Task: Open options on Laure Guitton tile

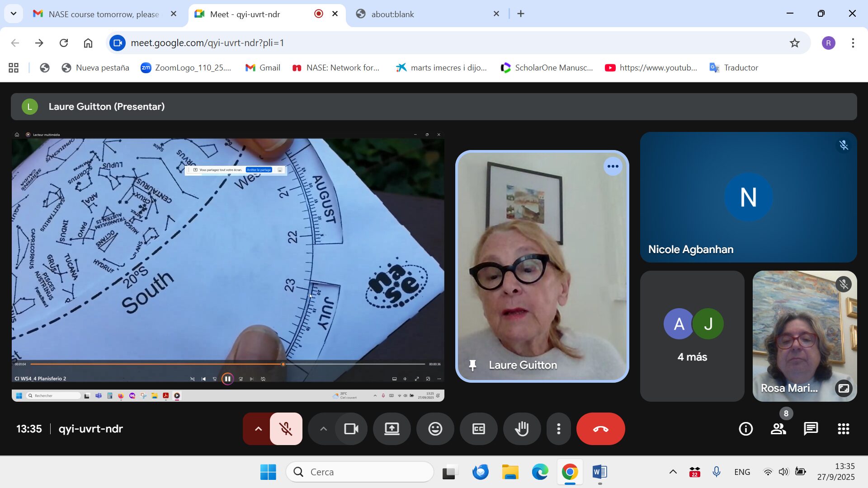Action: coord(613,166)
